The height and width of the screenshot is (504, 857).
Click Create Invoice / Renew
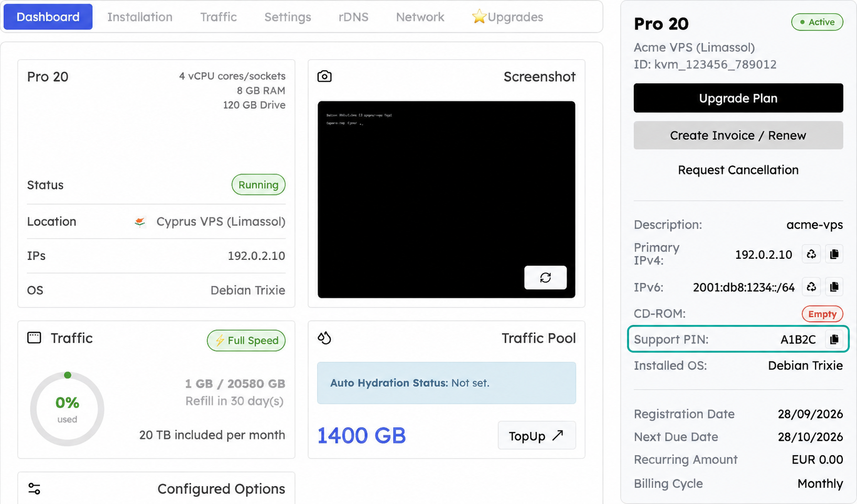[x=738, y=135]
